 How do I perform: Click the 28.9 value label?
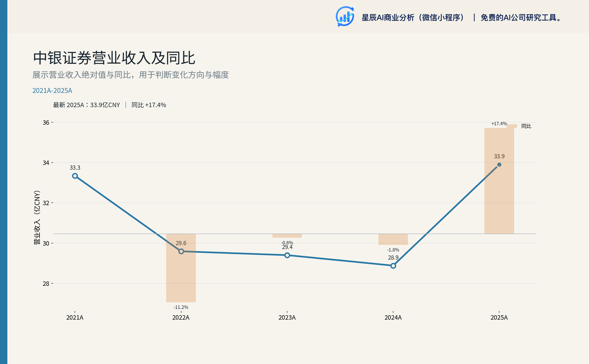click(x=393, y=258)
